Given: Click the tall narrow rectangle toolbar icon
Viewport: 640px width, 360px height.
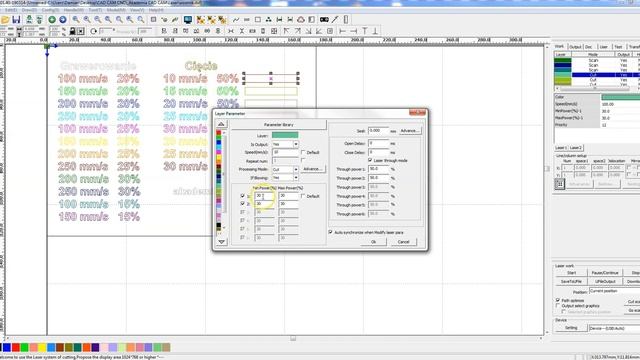Looking at the screenshot, I should [x=346, y=20].
